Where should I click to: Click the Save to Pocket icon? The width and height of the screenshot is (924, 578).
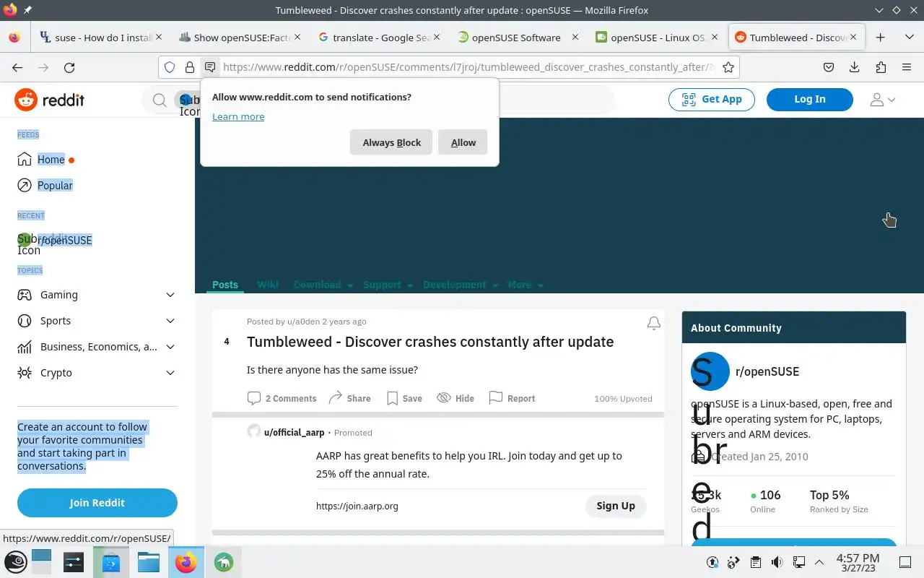(x=829, y=67)
